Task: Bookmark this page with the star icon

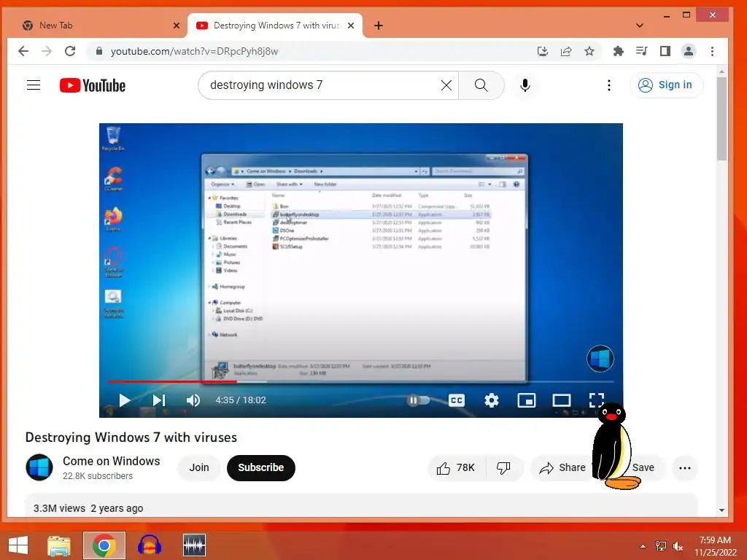Action: 589,51
